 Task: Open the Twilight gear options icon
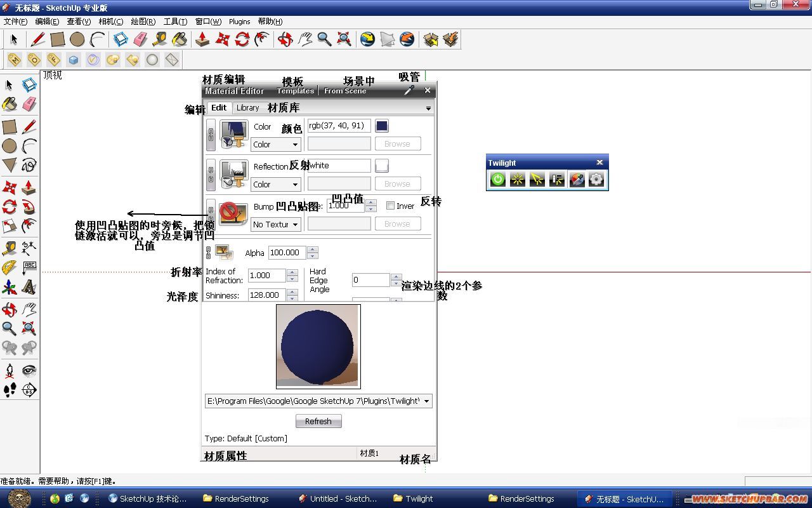click(x=596, y=180)
